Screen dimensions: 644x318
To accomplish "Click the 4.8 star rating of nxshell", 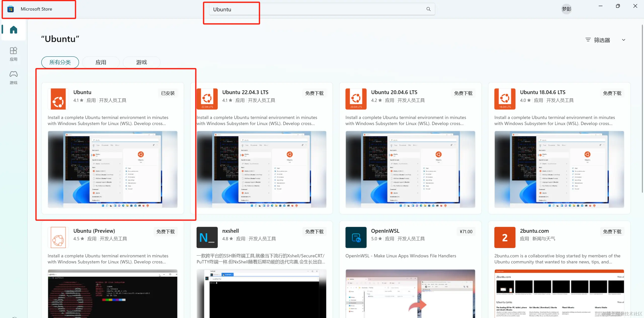I will (x=228, y=239).
